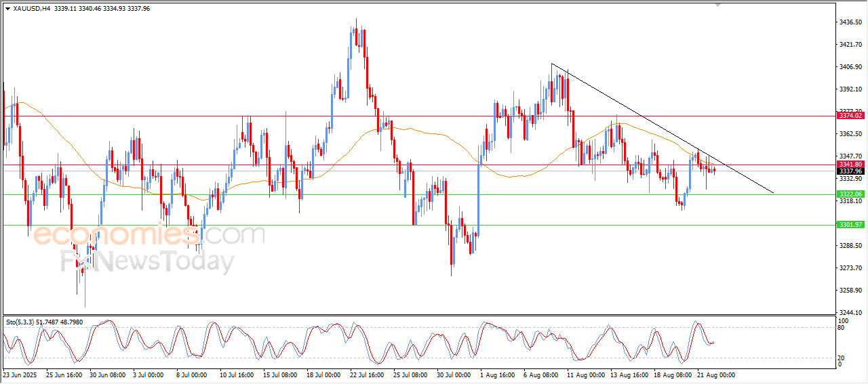Click the triangle icon before XAUUSD,H4

tap(7, 8)
